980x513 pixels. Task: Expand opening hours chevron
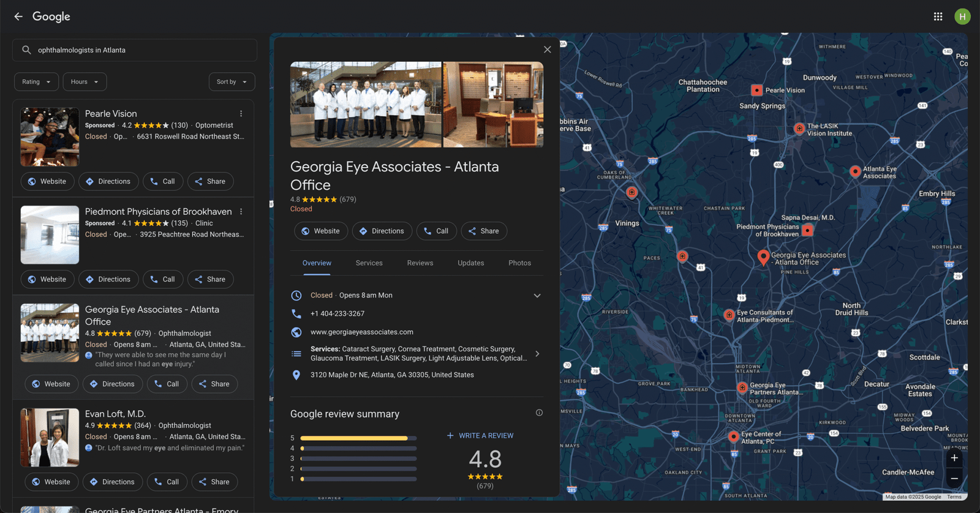pos(537,296)
